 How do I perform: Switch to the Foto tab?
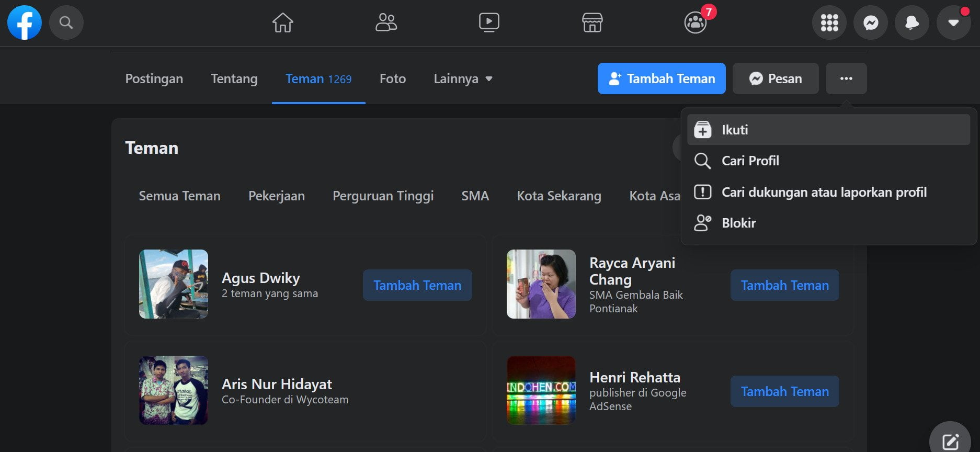point(393,78)
